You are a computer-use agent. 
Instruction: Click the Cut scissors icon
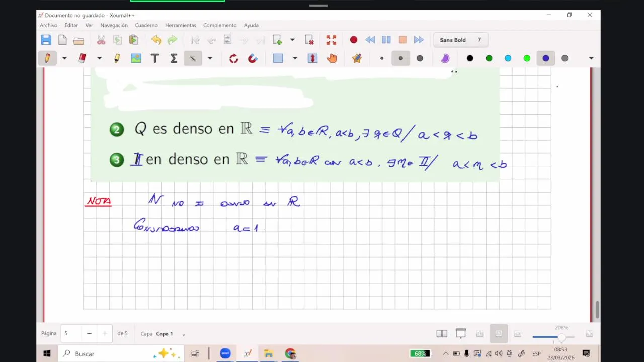(101, 40)
